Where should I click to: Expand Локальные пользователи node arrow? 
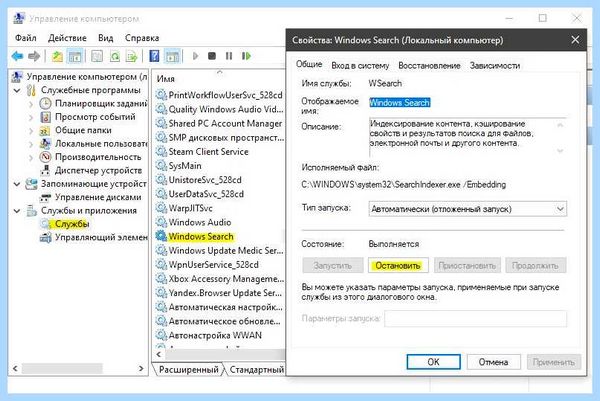click(x=31, y=144)
